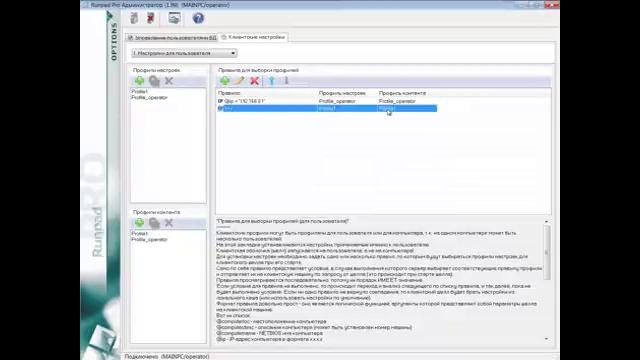Click the help text scrollbar thumb
Screen dimensions: 640x360
tap(547, 253)
